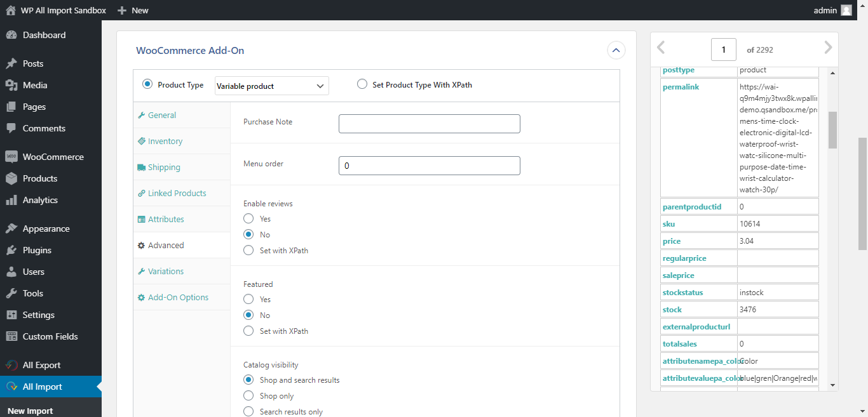The image size is (868, 417).
Task: Open the New Import submenu link
Action: pyautogui.click(x=30, y=411)
